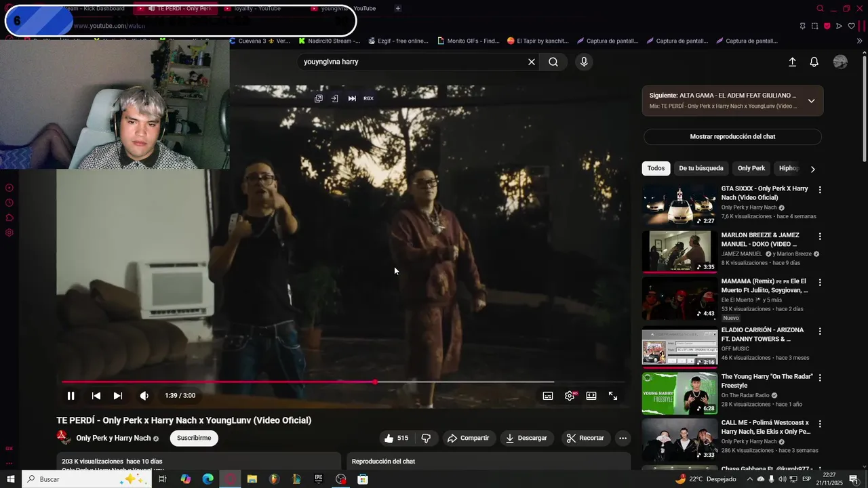The height and width of the screenshot is (488, 868).
Task: Click the pin icon in browser toolbar
Action: click(x=802, y=26)
